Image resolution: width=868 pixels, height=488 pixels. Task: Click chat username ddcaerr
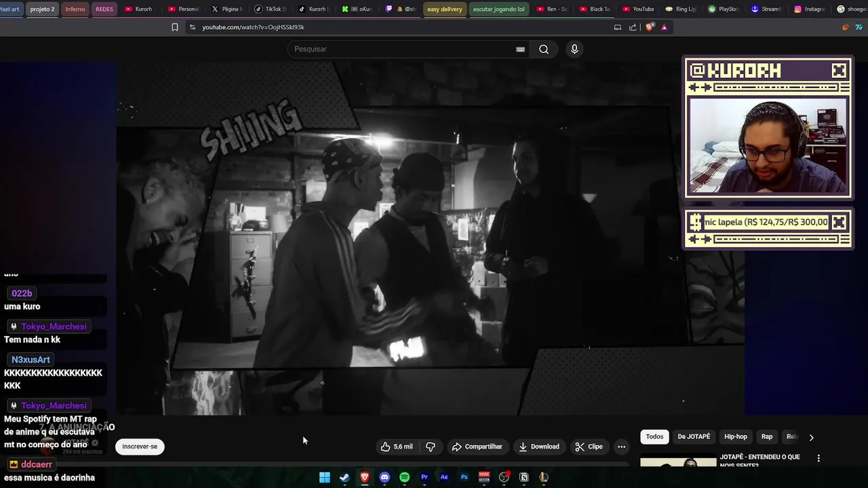36,465
